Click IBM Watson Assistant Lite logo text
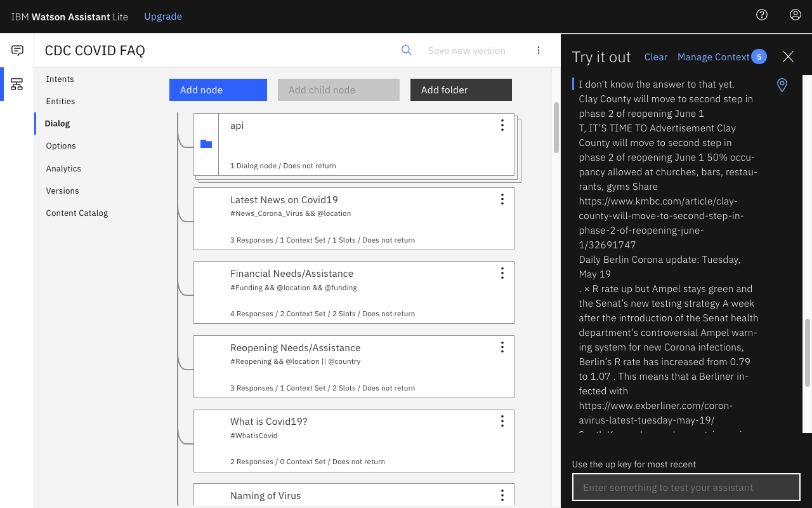Screen dimensions: 812x508 tap(69, 17)
